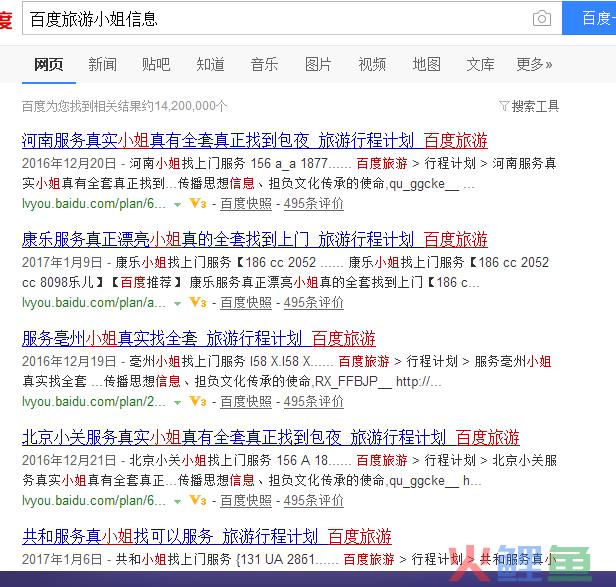Expand the URL arrow under the 北京小关 result
Image resolution: width=616 pixels, height=587 pixels.
coord(178,502)
